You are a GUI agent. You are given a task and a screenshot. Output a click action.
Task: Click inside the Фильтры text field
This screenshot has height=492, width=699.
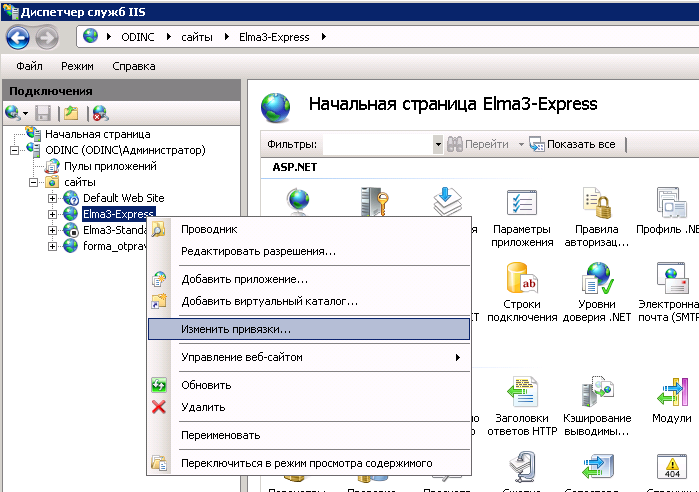[x=377, y=144]
